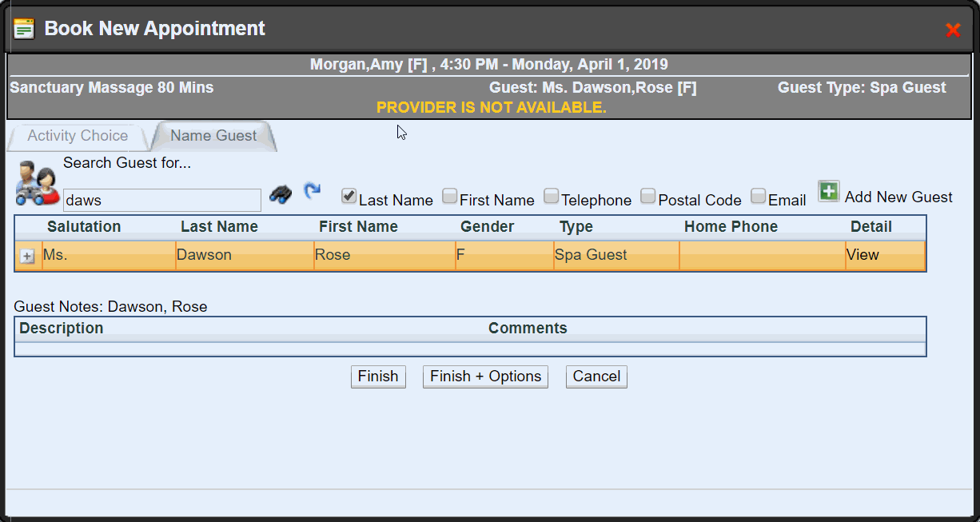Screen dimensions: 980x522
Task: Sort by the Salutation column header
Action: point(84,227)
